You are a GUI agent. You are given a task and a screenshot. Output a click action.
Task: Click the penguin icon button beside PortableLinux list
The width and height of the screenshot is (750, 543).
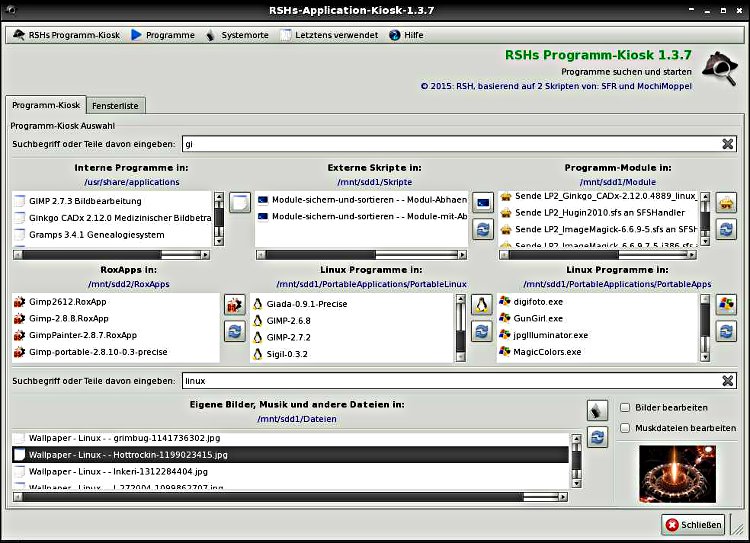[x=482, y=305]
